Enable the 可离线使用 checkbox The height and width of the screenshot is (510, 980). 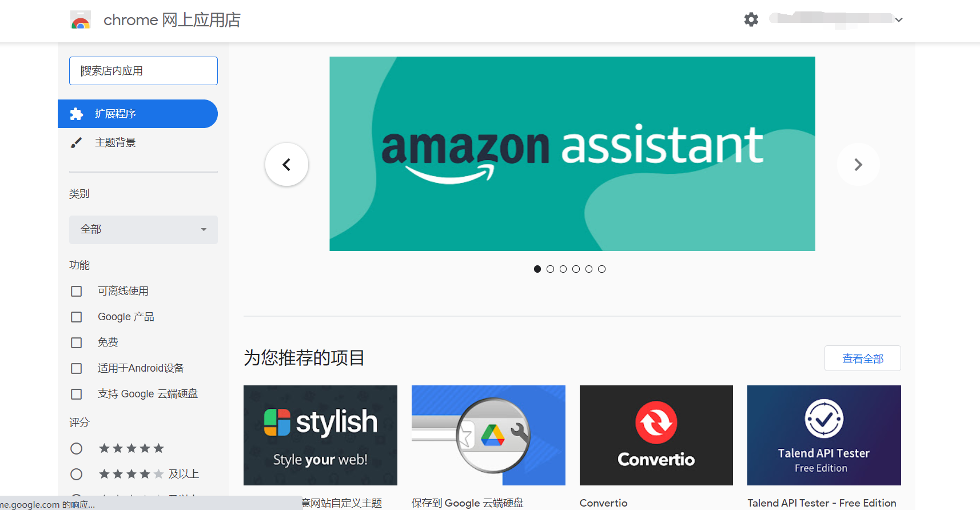click(x=76, y=291)
